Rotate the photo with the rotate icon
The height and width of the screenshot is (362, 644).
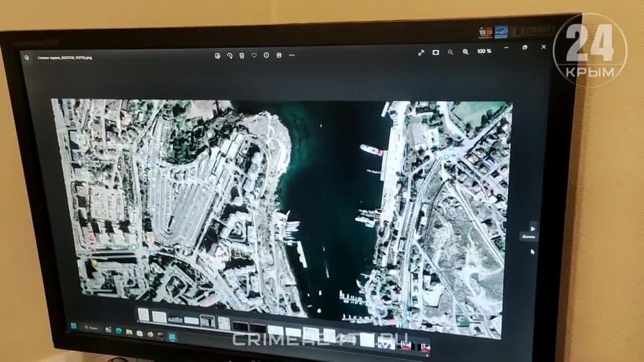click(x=230, y=55)
